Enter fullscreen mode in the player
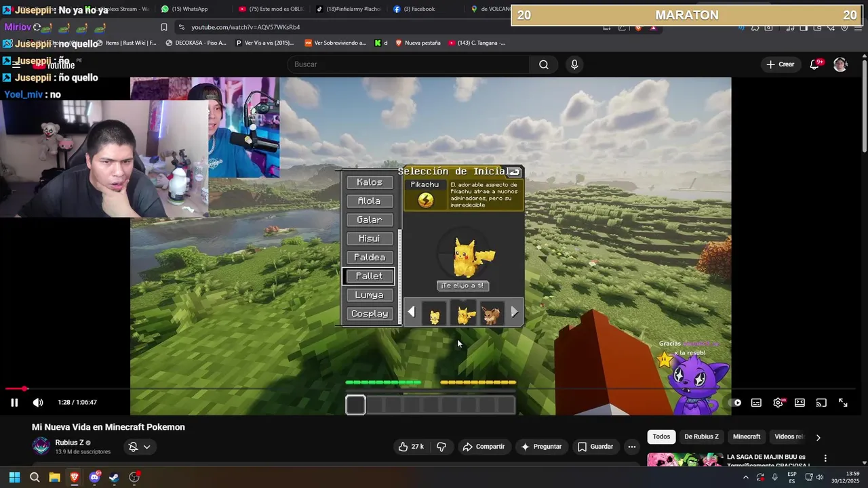The height and width of the screenshot is (488, 868). (843, 403)
